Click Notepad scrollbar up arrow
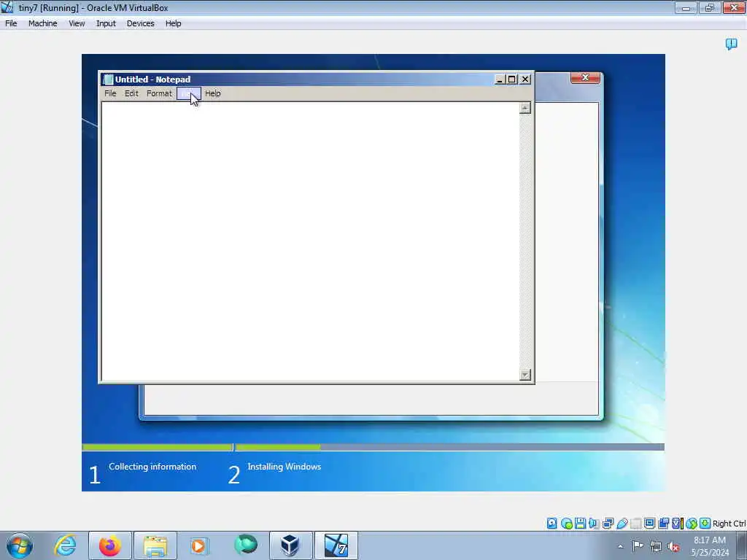Viewport: 747px width, 560px height. pyautogui.click(x=525, y=108)
